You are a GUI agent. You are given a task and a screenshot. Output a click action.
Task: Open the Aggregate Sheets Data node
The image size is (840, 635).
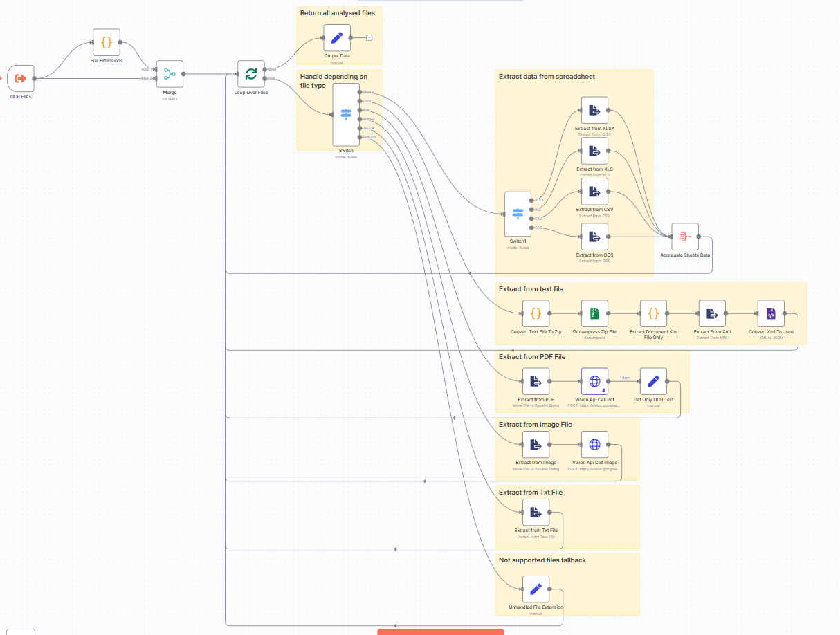pos(685,236)
